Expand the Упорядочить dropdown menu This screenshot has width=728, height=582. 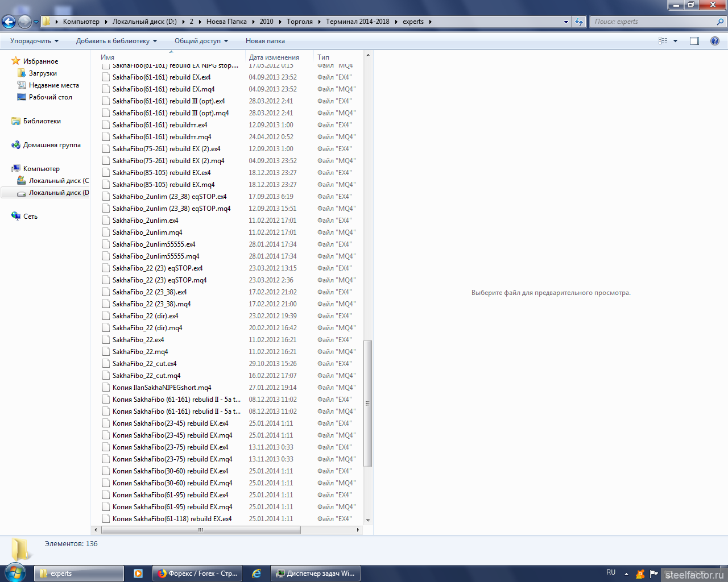pyautogui.click(x=34, y=41)
